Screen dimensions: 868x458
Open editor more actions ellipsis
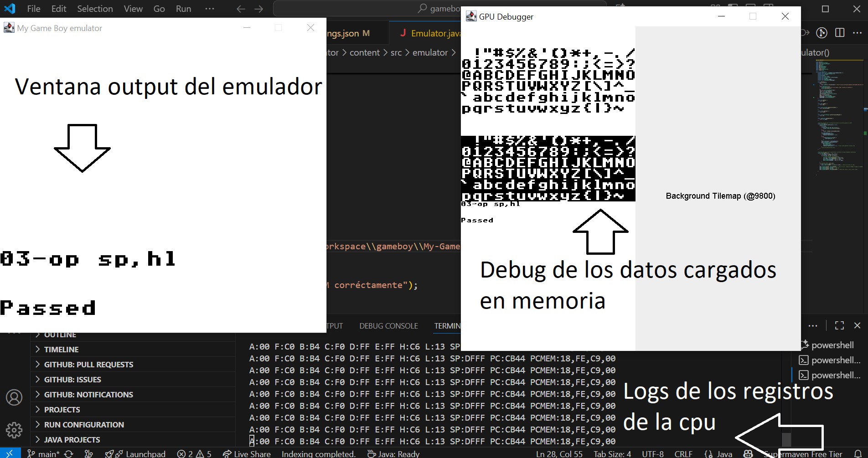(857, 32)
